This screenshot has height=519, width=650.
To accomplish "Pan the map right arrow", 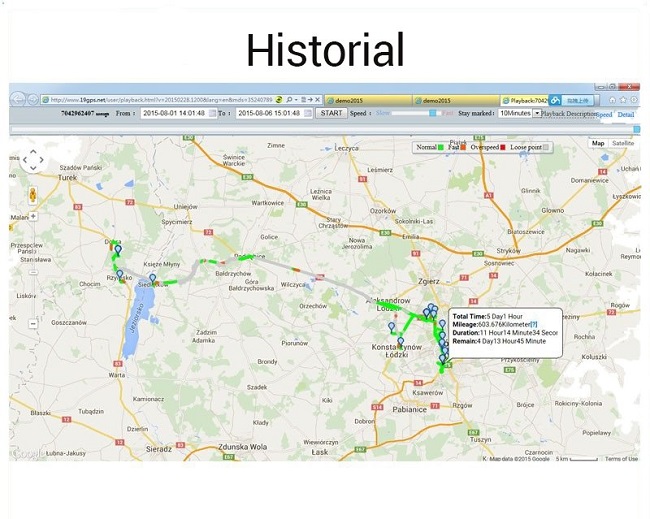I will pyautogui.click(x=41, y=160).
